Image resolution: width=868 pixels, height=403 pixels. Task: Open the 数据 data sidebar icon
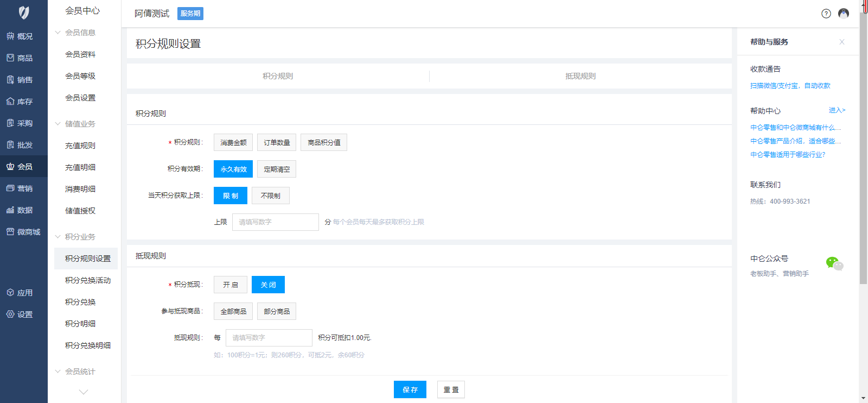[10, 210]
